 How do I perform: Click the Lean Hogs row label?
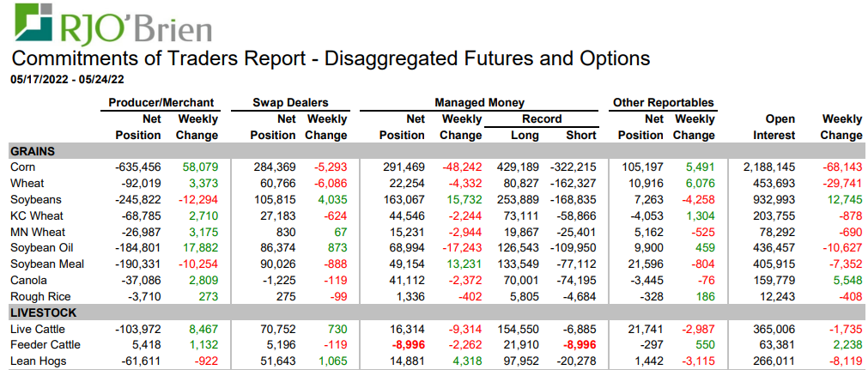[x=38, y=361]
